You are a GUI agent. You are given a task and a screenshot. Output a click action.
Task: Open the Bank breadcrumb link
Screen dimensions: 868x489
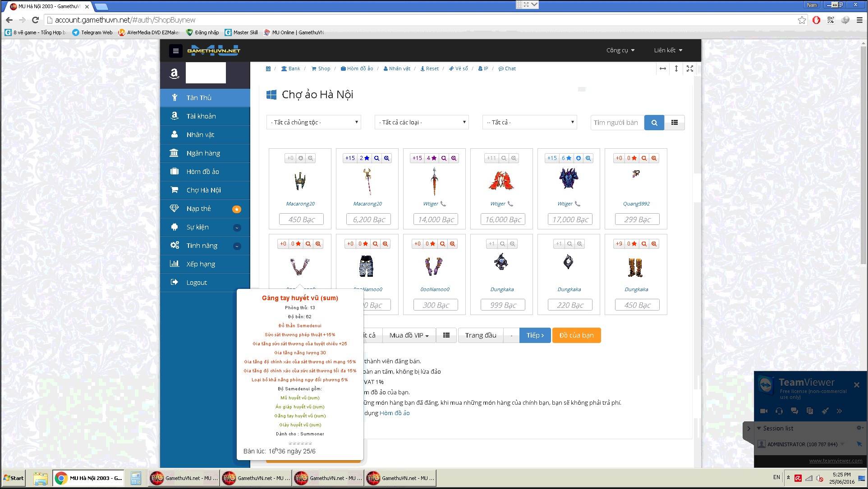coord(290,69)
